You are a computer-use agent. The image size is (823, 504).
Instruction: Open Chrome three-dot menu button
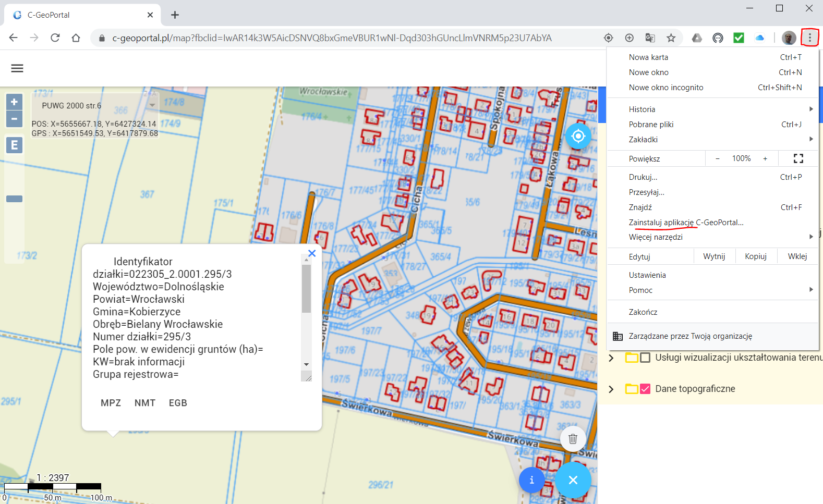point(810,38)
